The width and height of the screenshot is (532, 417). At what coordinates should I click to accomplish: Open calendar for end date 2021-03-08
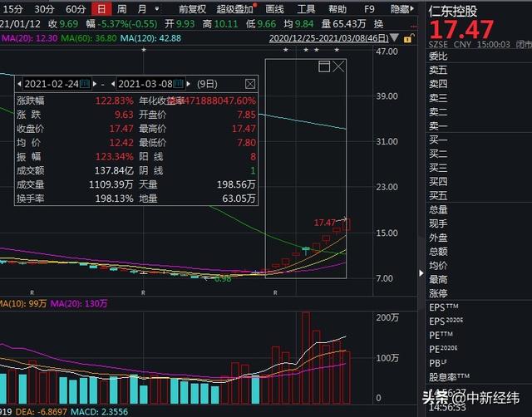click(x=179, y=83)
